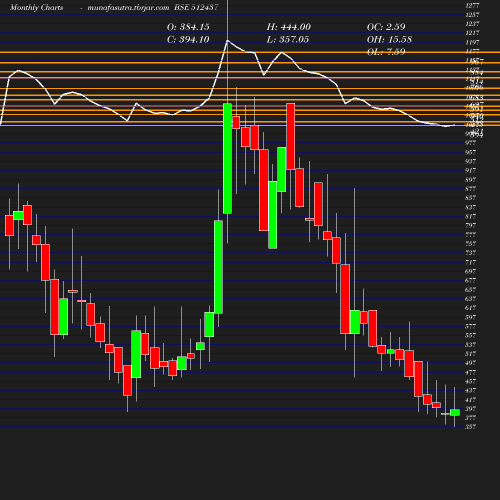Click the 'OC: 2.59' reading
Screen dimensions: 500x500
tap(386, 27)
